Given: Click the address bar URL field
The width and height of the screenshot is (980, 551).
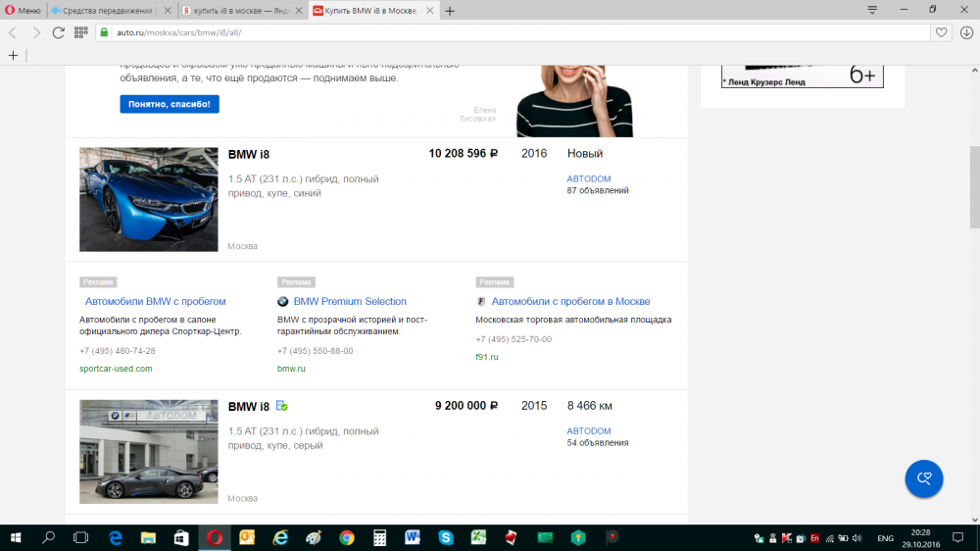Looking at the screenshot, I should [490, 32].
